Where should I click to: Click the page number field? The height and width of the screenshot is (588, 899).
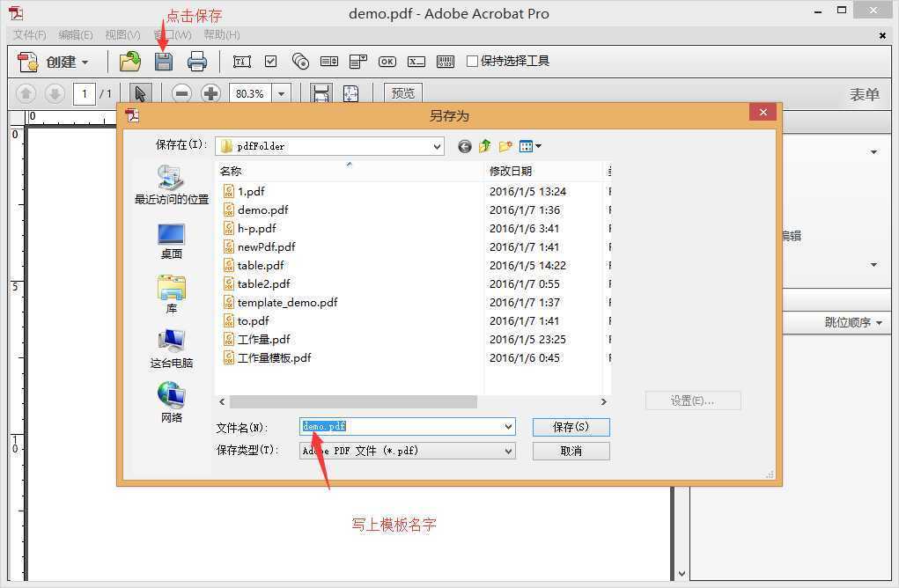coord(85,93)
